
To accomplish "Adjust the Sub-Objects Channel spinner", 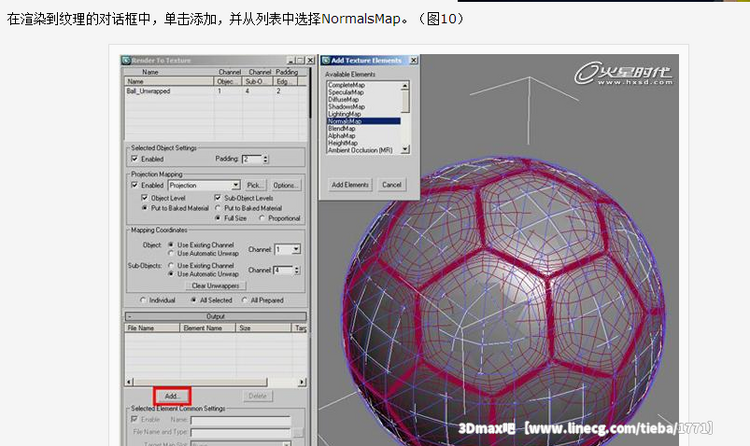I will click(297, 270).
